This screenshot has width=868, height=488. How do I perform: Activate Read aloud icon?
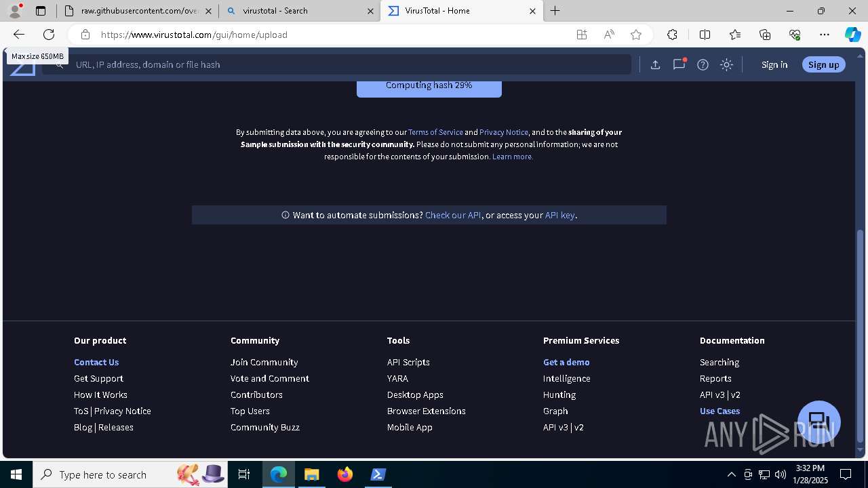(609, 35)
